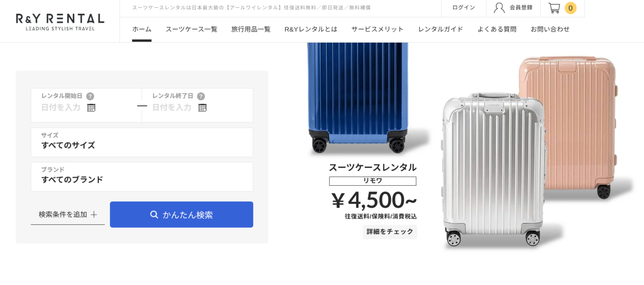Go to the レンタルガイド menu page
Viewport: 644px width, 285px height.
tap(441, 29)
